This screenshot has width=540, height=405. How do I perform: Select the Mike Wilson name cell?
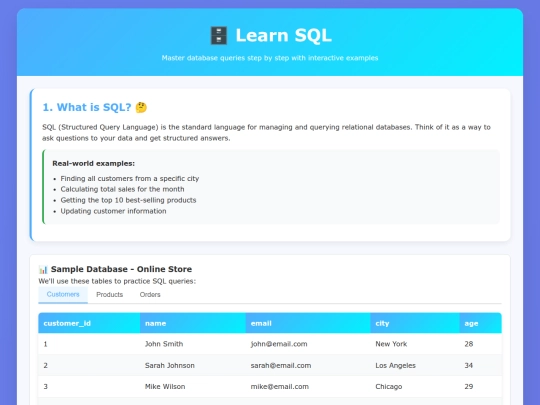click(x=193, y=386)
